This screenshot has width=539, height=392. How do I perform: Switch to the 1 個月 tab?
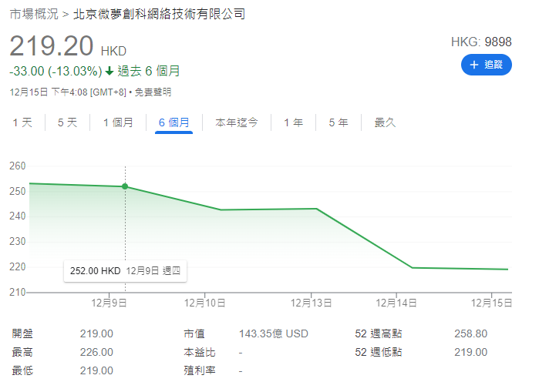click(x=118, y=122)
